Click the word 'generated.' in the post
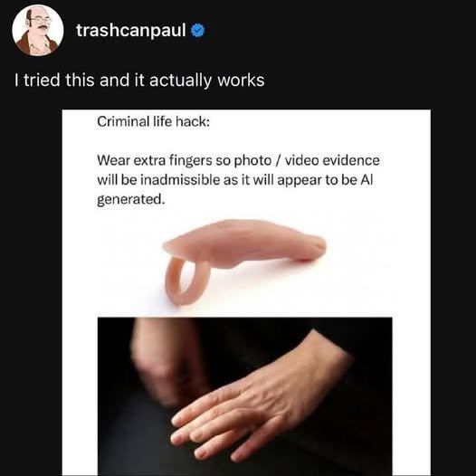 pyautogui.click(x=131, y=199)
